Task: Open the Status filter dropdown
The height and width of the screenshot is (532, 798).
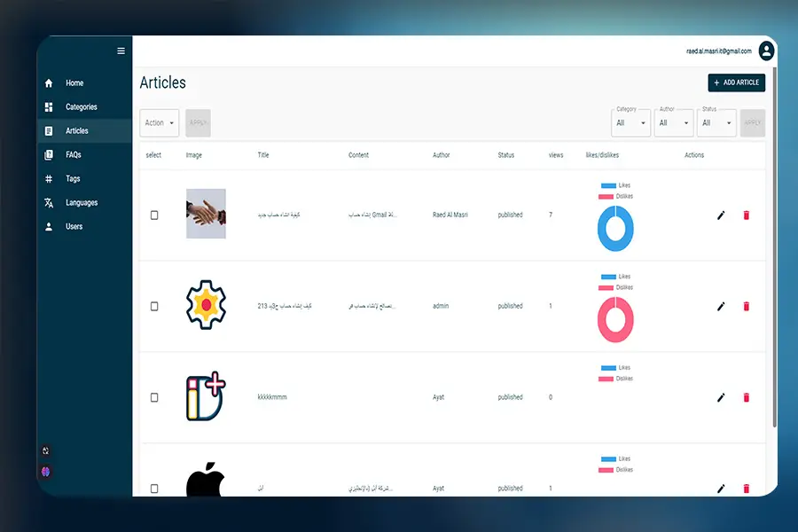Action: [x=717, y=123]
